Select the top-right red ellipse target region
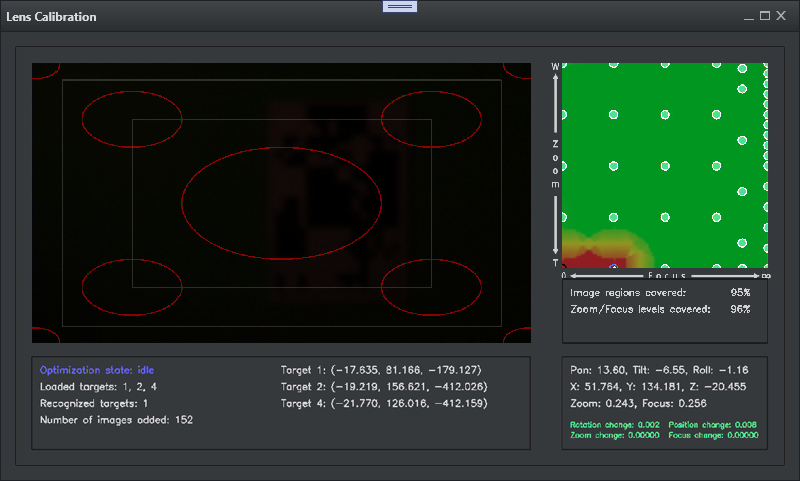 pyautogui.click(x=431, y=118)
